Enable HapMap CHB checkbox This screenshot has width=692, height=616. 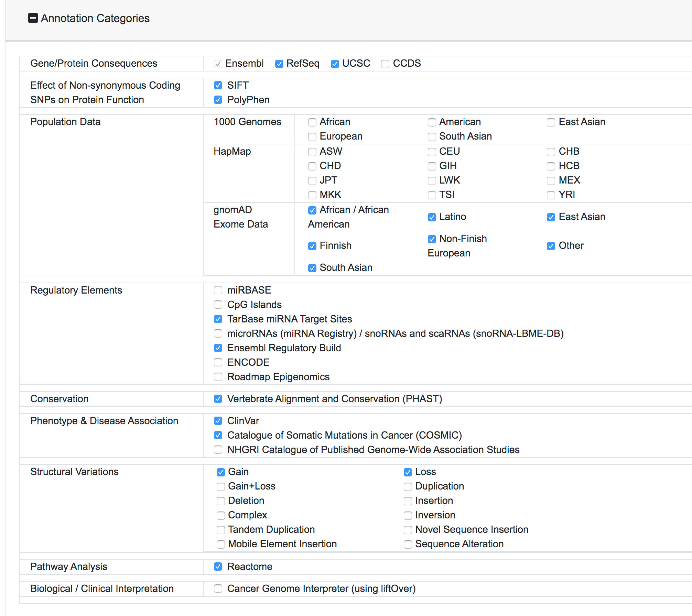(551, 152)
